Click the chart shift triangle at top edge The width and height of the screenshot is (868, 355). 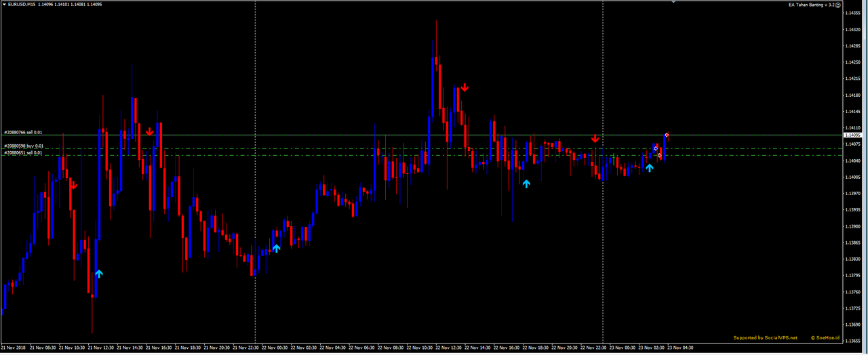(673, 2)
